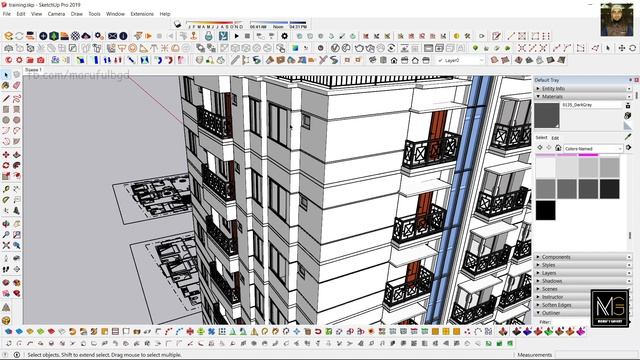Open the black gear settings icon
This screenshot has width=640, height=360.
click(284, 36)
